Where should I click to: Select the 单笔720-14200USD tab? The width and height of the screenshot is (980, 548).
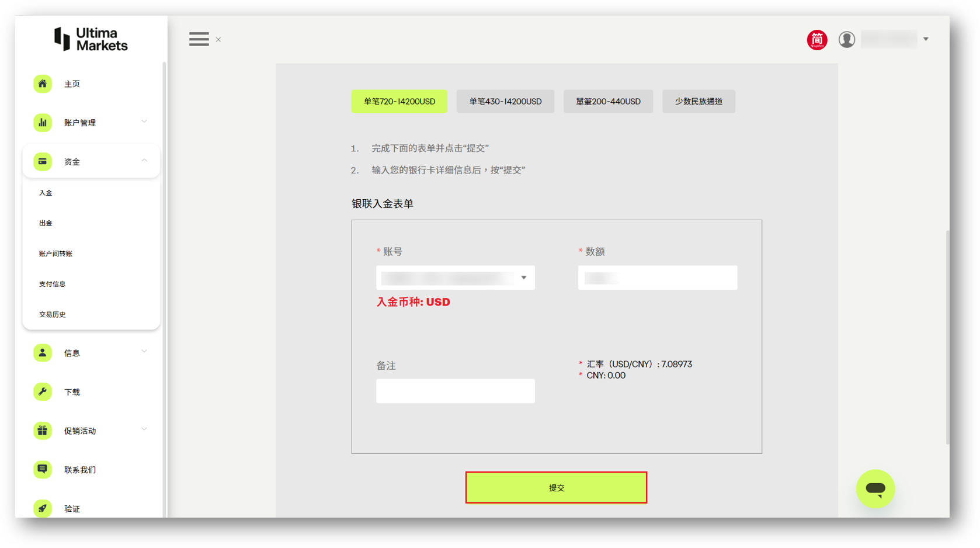click(399, 101)
